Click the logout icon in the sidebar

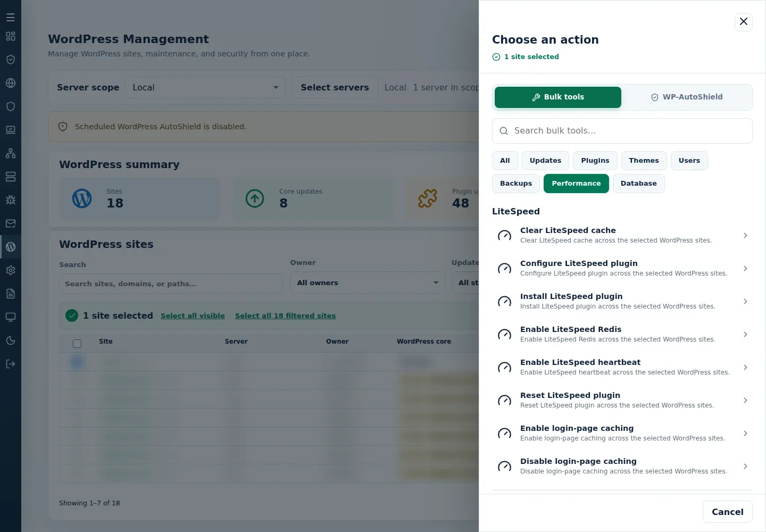[x=11, y=364]
